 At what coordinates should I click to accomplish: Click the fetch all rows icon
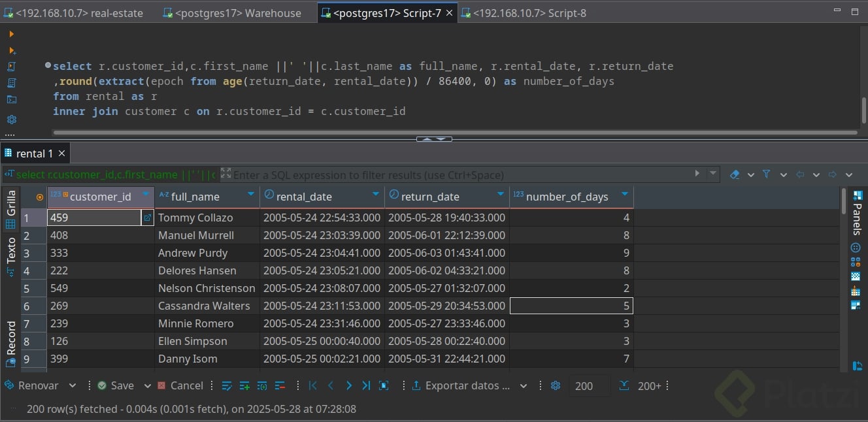[x=624, y=385]
